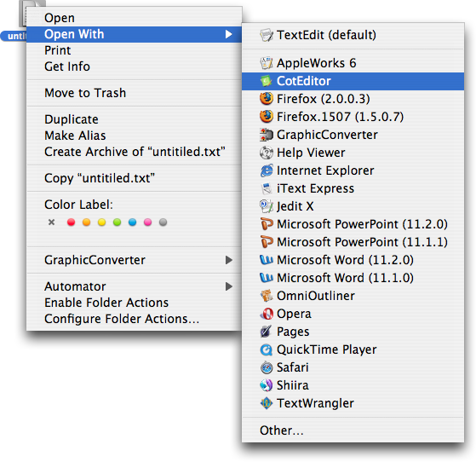
Task: Select Print in the context menu
Action: (x=134, y=50)
